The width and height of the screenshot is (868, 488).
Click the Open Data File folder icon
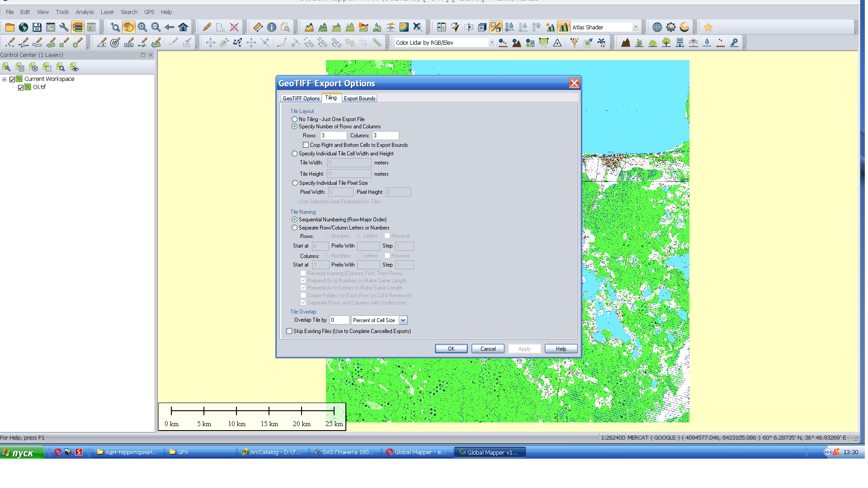tap(9, 28)
